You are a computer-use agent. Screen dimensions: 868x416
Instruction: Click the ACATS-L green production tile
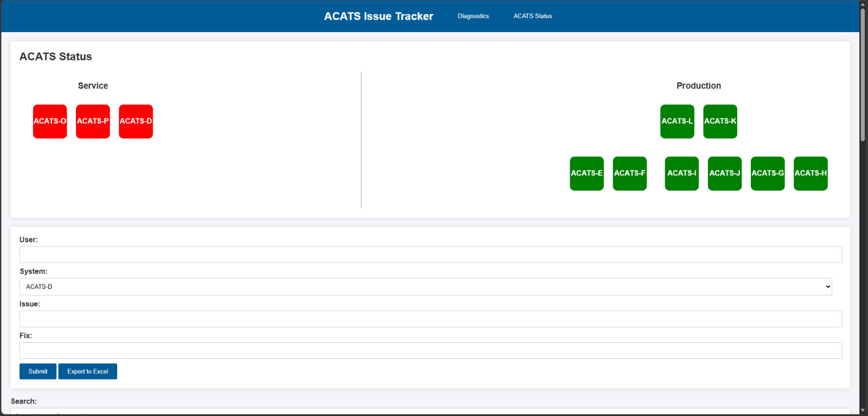tap(677, 122)
